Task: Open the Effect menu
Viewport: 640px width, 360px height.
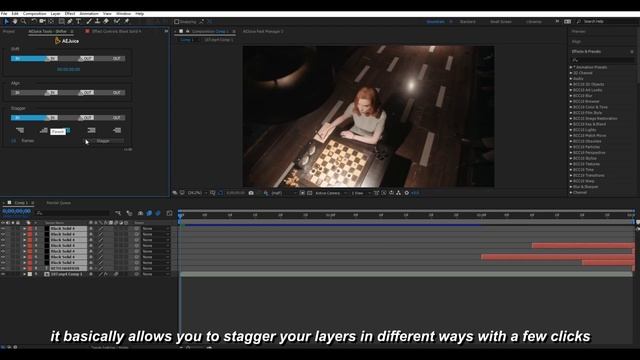Action: click(70, 13)
